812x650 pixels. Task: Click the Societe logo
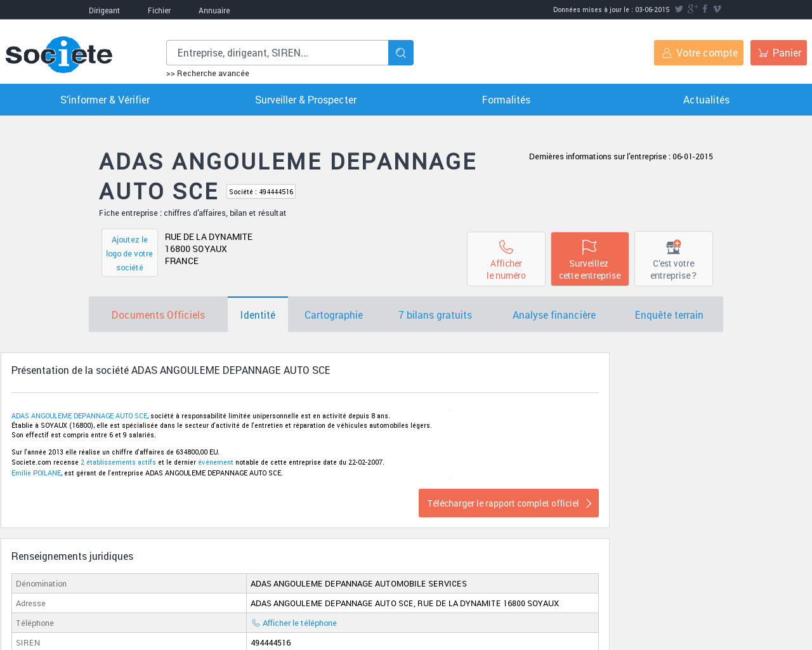pos(59,55)
